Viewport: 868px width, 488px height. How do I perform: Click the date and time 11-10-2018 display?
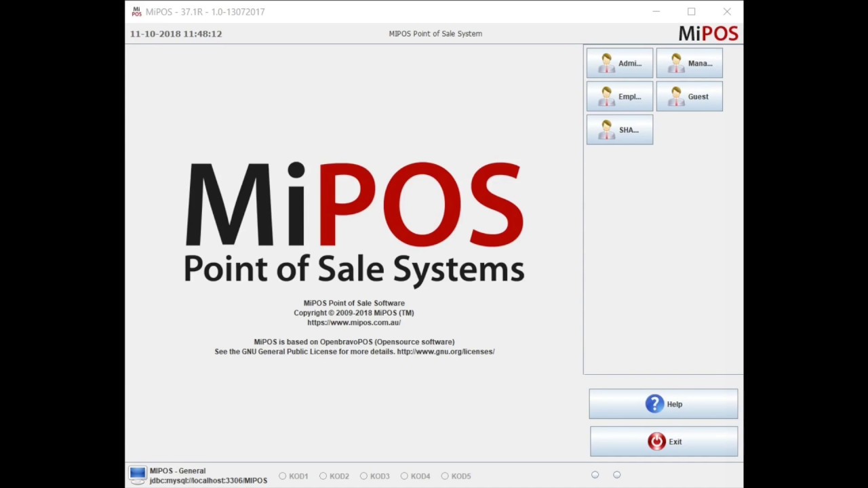click(176, 33)
